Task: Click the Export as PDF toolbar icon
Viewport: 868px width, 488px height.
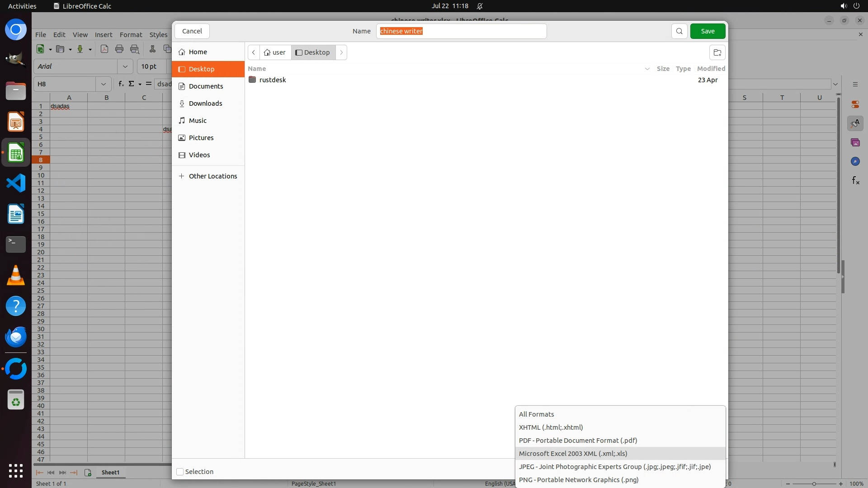Action: coord(104,49)
